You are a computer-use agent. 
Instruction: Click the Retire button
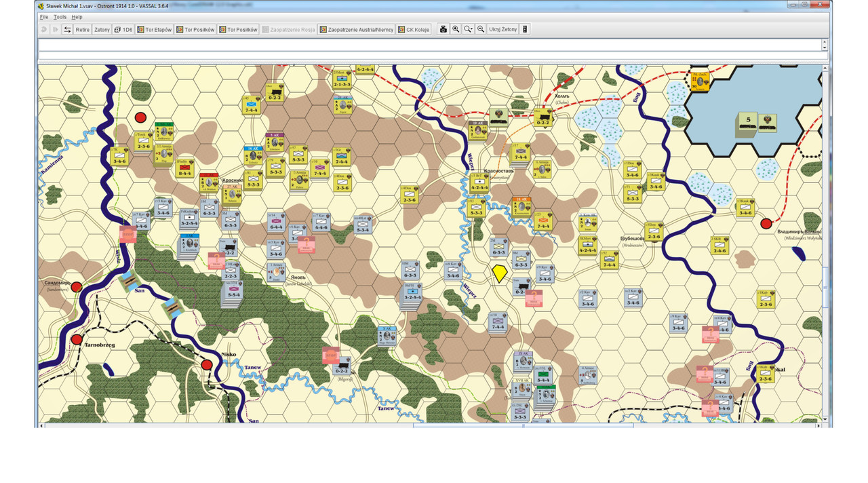tap(82, 30)
